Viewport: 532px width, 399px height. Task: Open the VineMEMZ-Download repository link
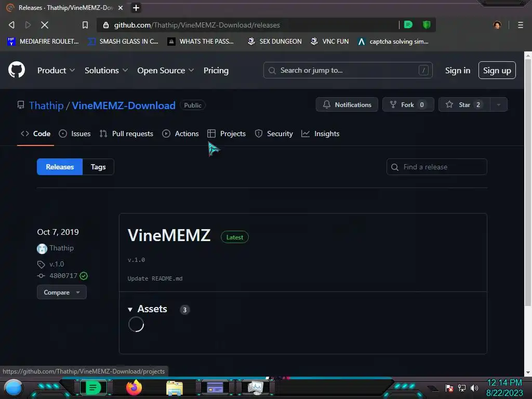(124, 105)
